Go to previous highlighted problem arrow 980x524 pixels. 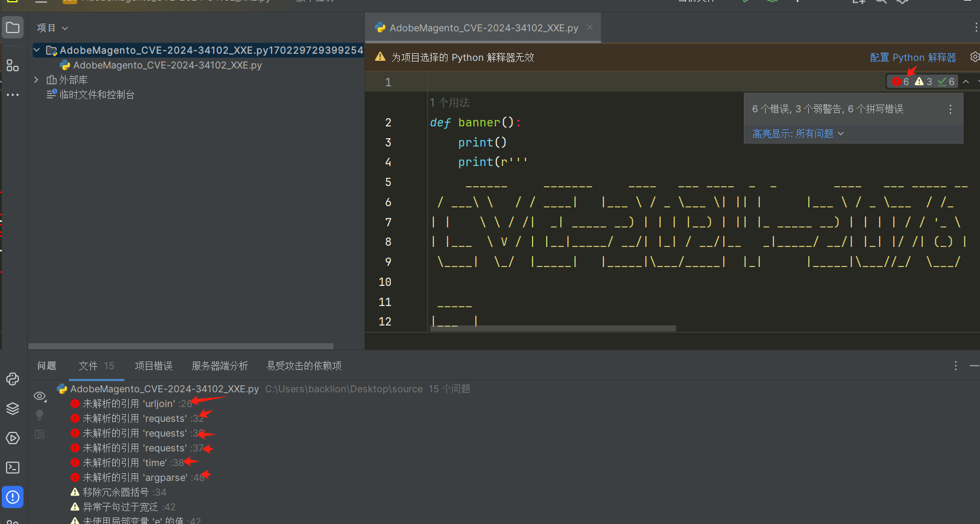966,82
